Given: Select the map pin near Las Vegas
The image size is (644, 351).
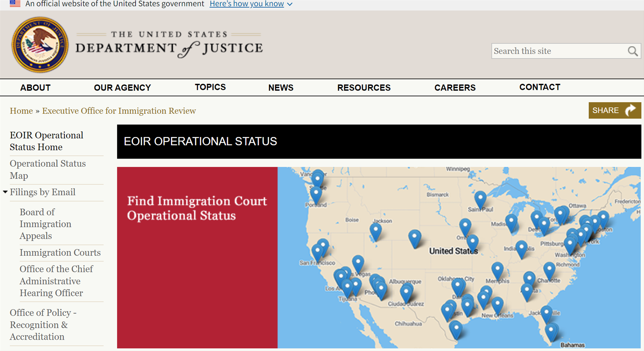Looking at the screenshot, I should point(358,264).
